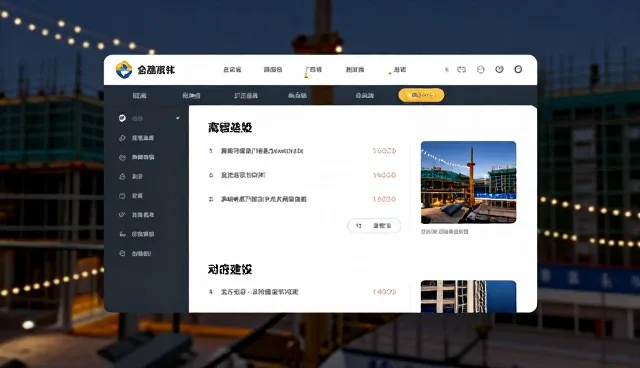640x368 pixels.
Task: Open the second top navigation menu item
Action: point(273,70)
